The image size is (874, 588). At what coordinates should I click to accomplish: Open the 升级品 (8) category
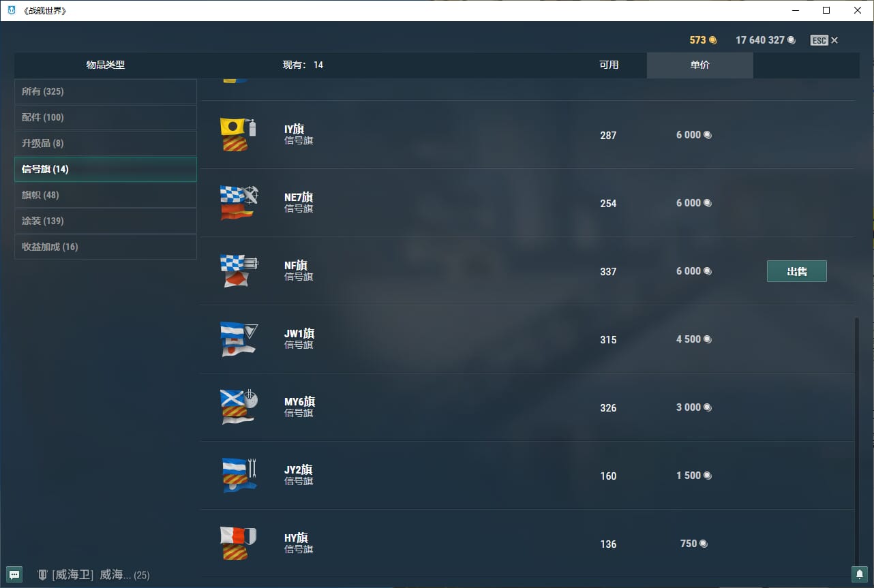click(106, 143)
